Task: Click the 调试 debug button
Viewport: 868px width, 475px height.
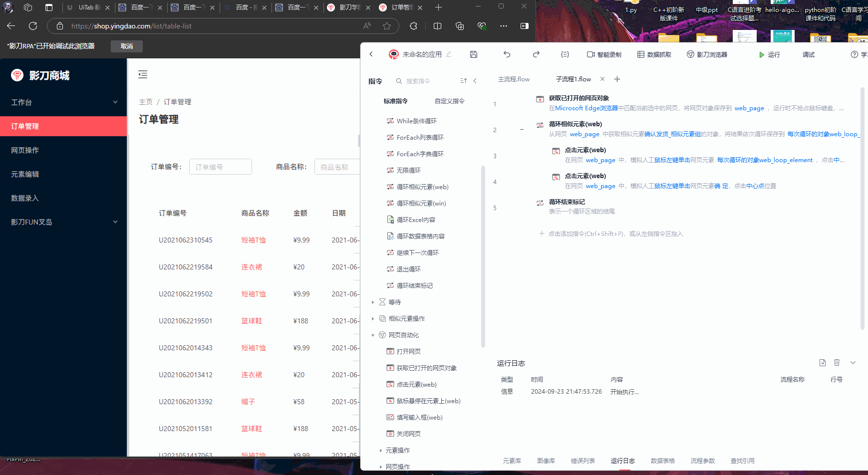Action: point(809,54)
